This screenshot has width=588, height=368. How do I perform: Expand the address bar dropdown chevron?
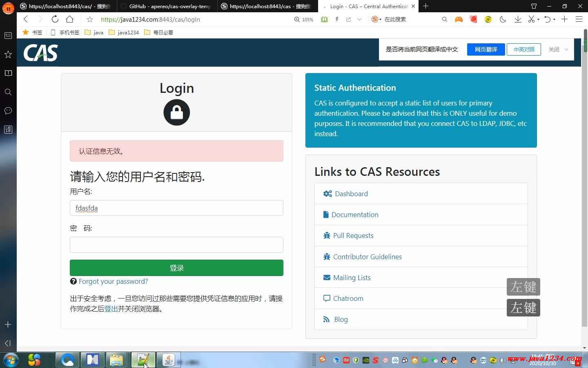(359, 19)
